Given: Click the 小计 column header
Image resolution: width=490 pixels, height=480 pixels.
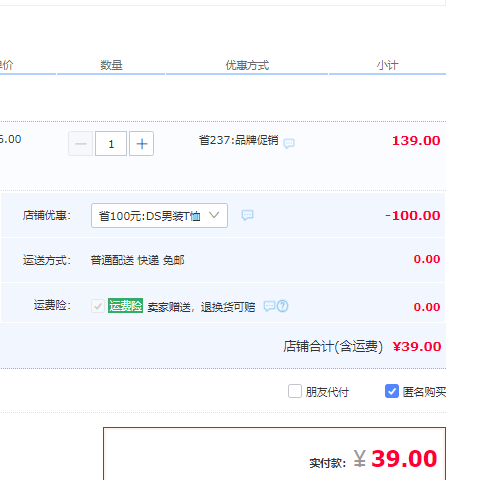Looking at the screenshot, I should pos(387,65).
